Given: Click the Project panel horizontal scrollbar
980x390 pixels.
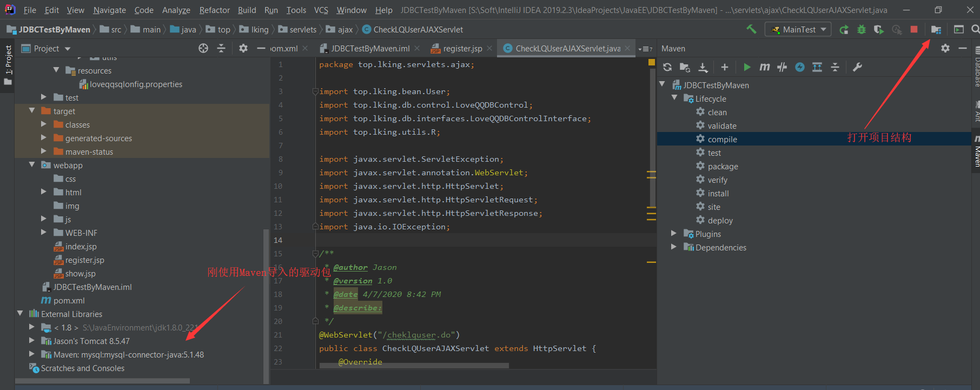Looking at the screenshot, I should 102,381.
